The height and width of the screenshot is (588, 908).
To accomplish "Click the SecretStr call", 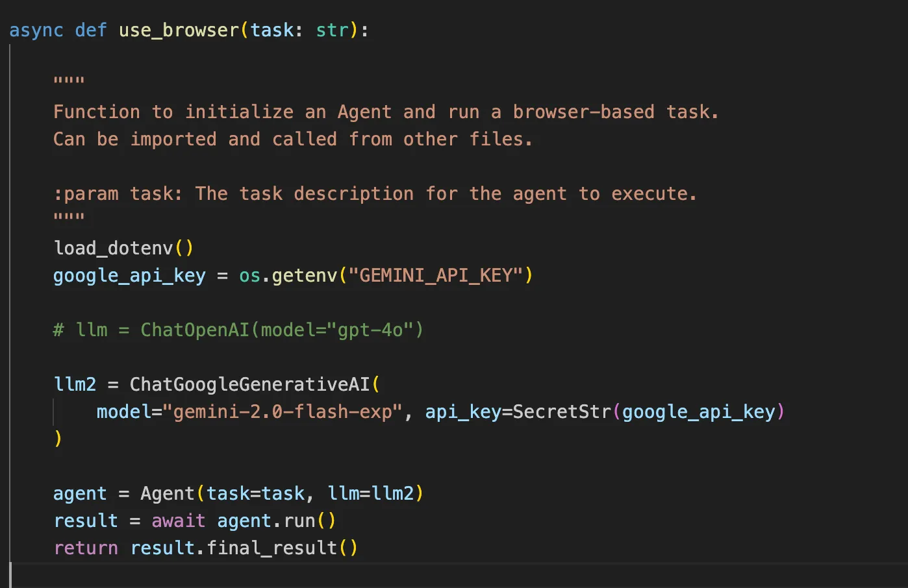I will (x=649, y=411).
